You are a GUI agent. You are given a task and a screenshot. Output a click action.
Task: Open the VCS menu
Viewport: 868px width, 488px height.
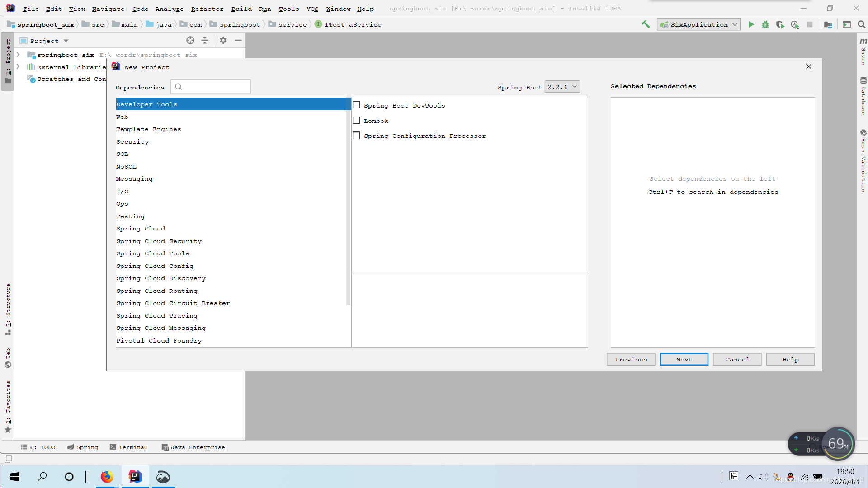click(312, 9)
